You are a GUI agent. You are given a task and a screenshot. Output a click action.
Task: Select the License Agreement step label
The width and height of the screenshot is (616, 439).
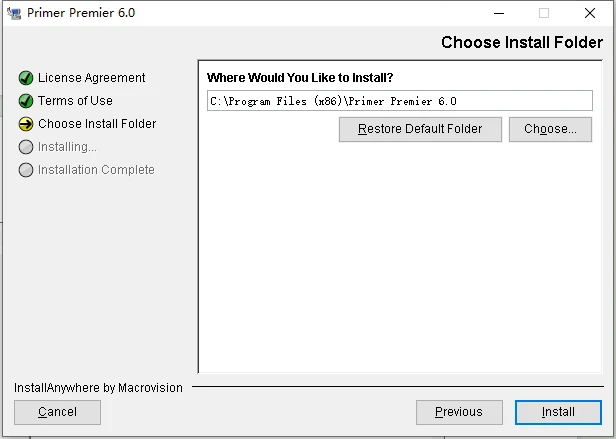91,78
